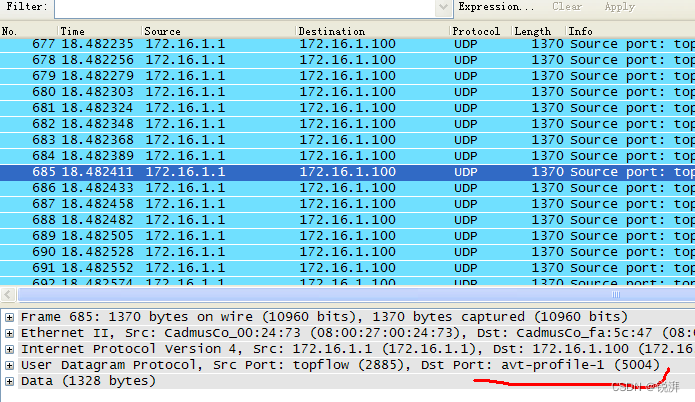The height and width of the screenshot is (402, 695).
Task: Select packet 686 at time 18.482433
Action: pos(348,188)
